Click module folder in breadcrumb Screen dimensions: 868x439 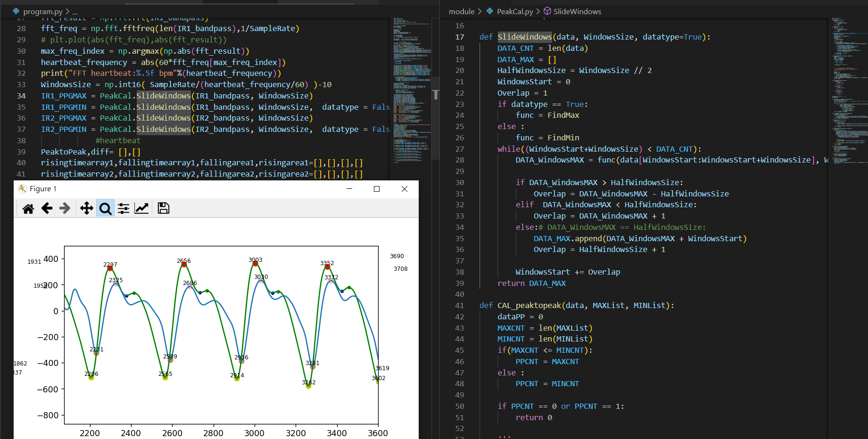(461, 11)
